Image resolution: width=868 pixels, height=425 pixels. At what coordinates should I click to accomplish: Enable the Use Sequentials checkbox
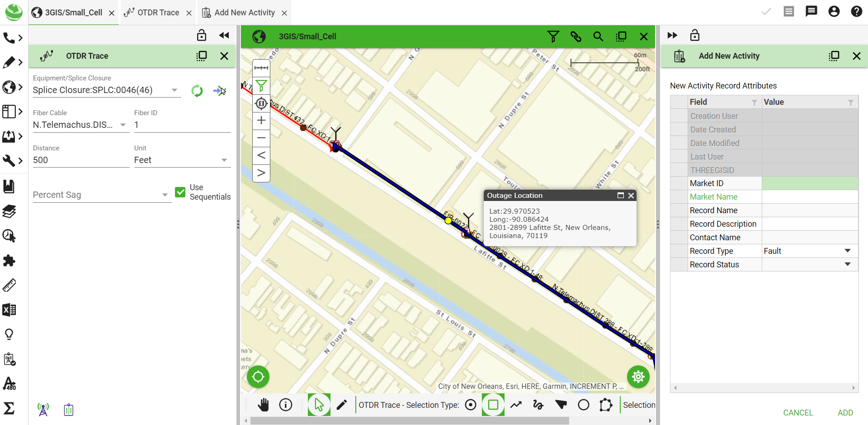[180, 192]
